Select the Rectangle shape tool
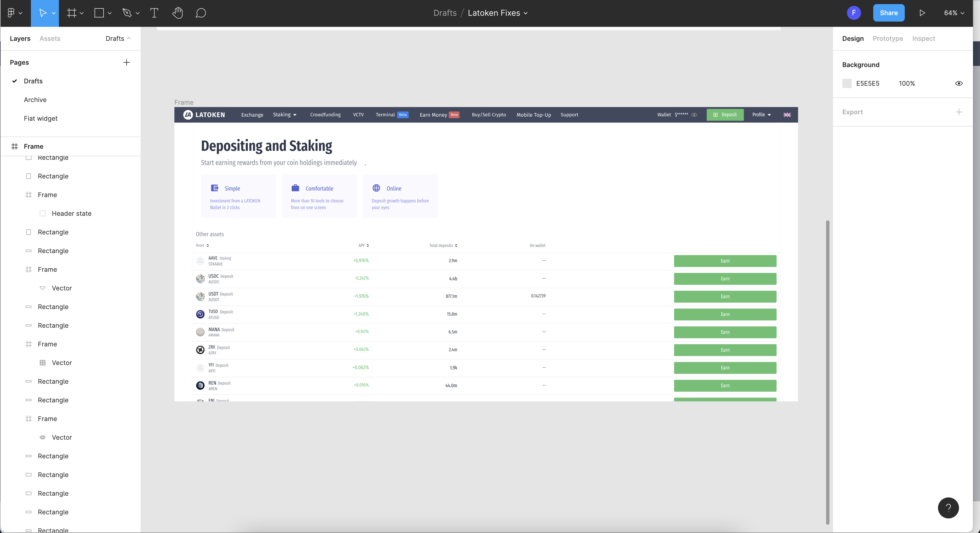This screenshot has height=533, width=980. (x=99, y=13)
